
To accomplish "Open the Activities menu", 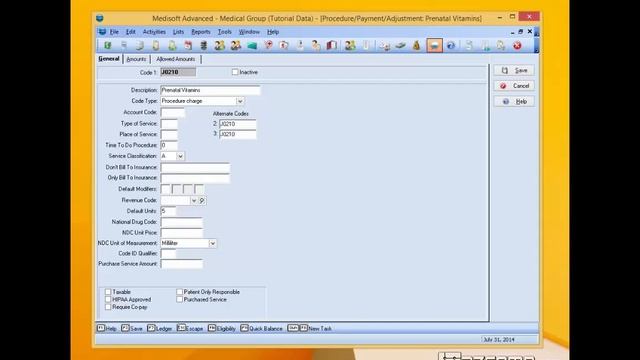I will click(154, 31).
